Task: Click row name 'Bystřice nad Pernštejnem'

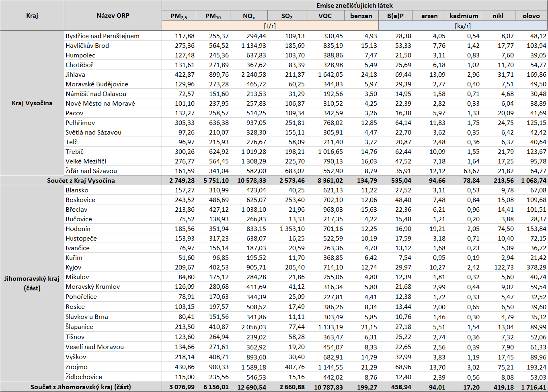Action: pos(103,36)
